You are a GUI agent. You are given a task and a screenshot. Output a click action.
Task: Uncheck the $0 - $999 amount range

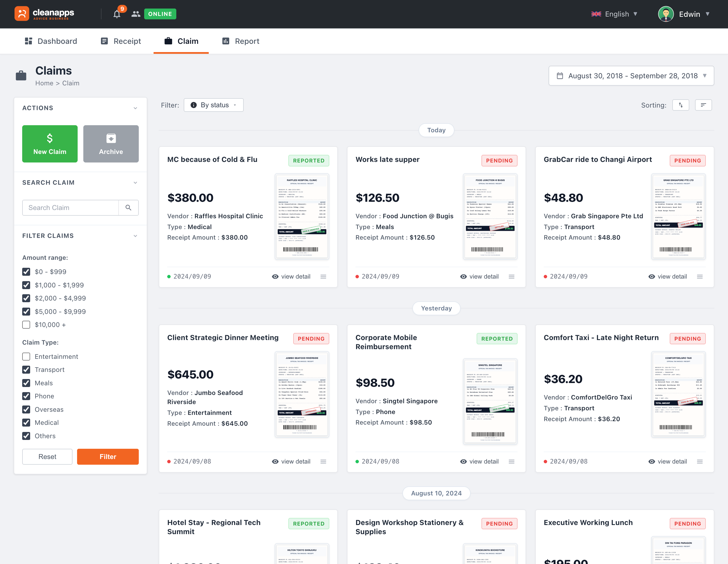coord(26,272)
